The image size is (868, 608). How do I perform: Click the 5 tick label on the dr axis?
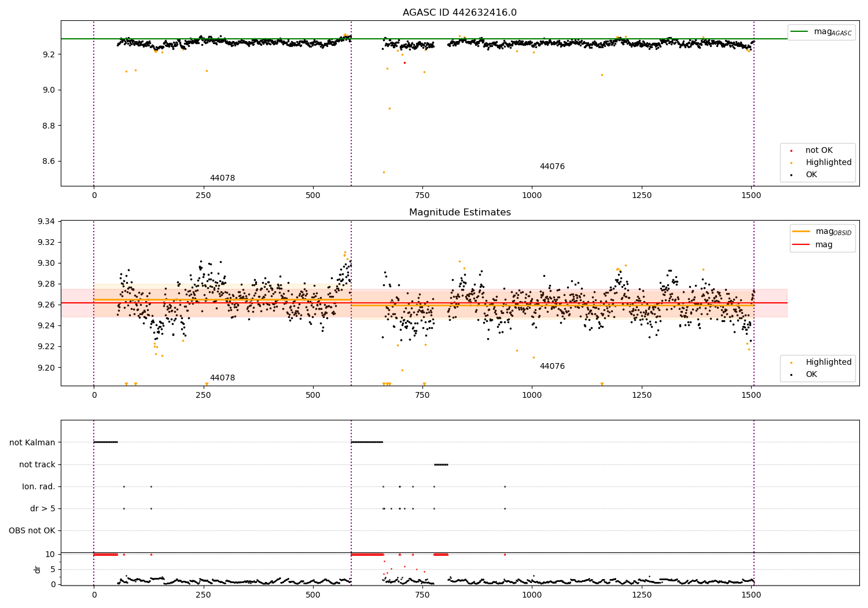click(53, 570)
